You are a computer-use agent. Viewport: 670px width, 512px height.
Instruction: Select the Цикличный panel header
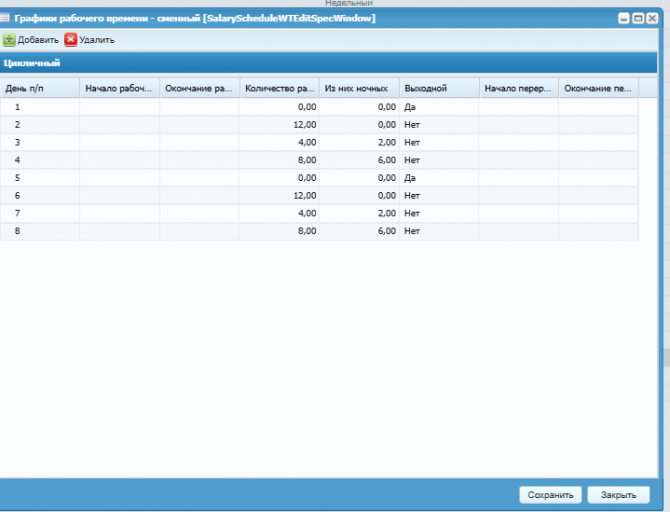[x=328, y=63]
